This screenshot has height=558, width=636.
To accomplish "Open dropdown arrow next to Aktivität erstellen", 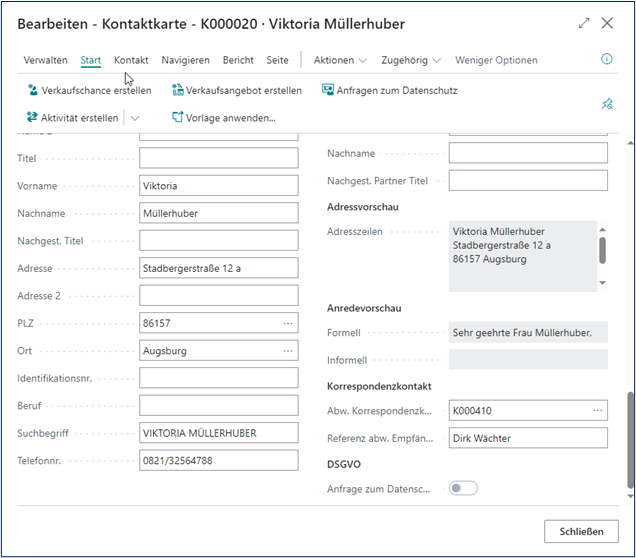I will click(135, 118).
